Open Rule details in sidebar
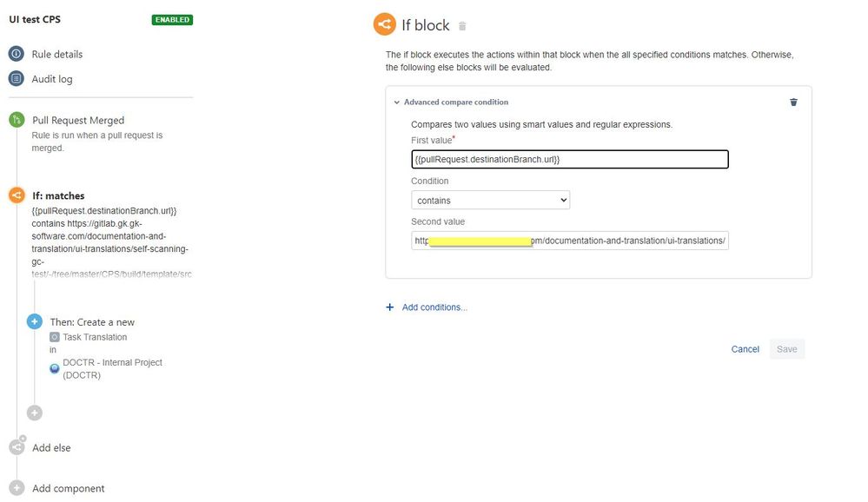Screen dimensions: 868x502 [x=57, y=54]
